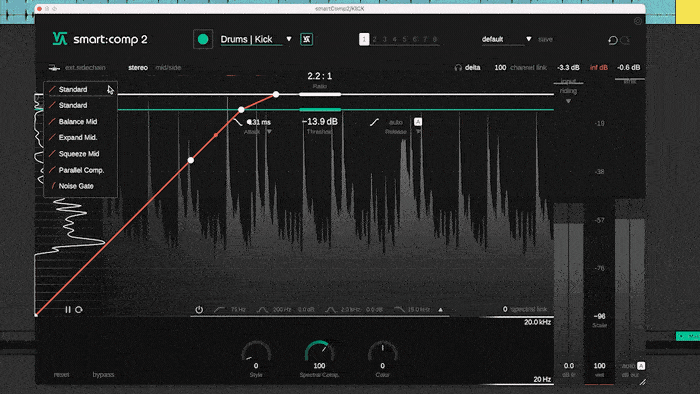This screenshot has height=394, width=700.
Task: Click the white Ratio slider handle
Action: (x=320, y=95)
